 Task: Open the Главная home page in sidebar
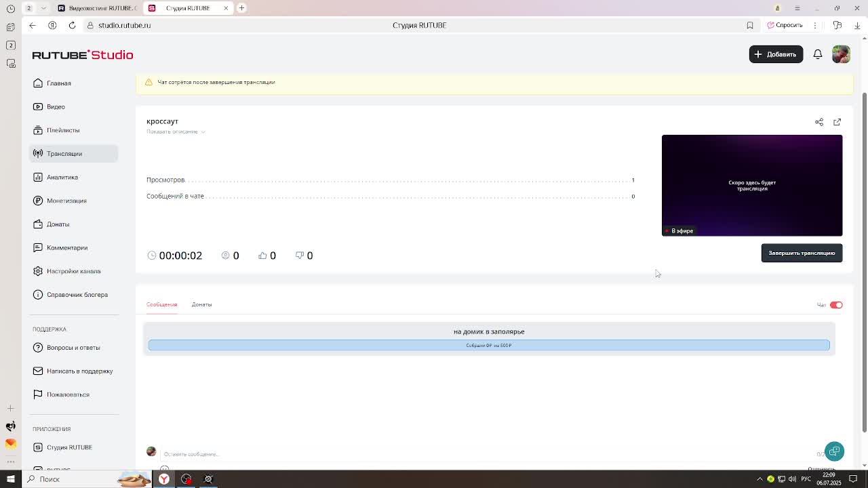(73, 83)
